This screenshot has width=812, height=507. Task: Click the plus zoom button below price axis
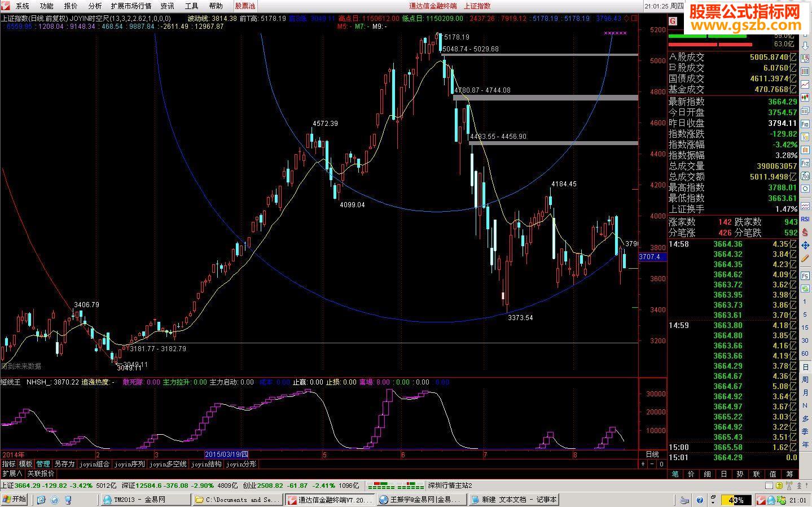pos(643,464)
